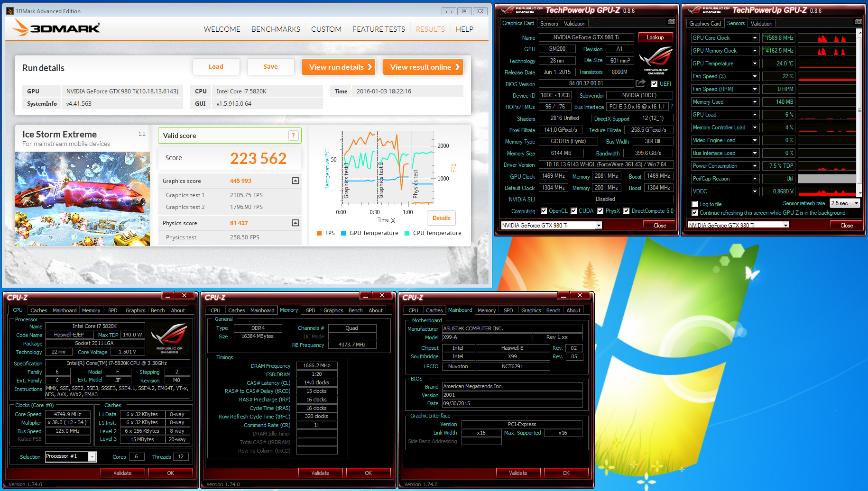The width and height of the screenshot is (868, 491).
Task: Open the WELCOME tab in 3DMark
Action: point(222,29)
